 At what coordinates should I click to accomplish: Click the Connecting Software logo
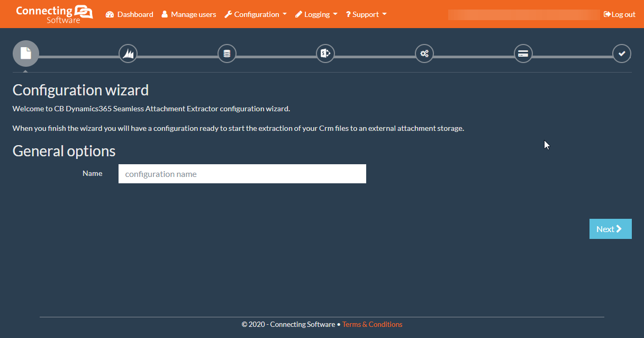pyautogui.click(x=55, y=14)
